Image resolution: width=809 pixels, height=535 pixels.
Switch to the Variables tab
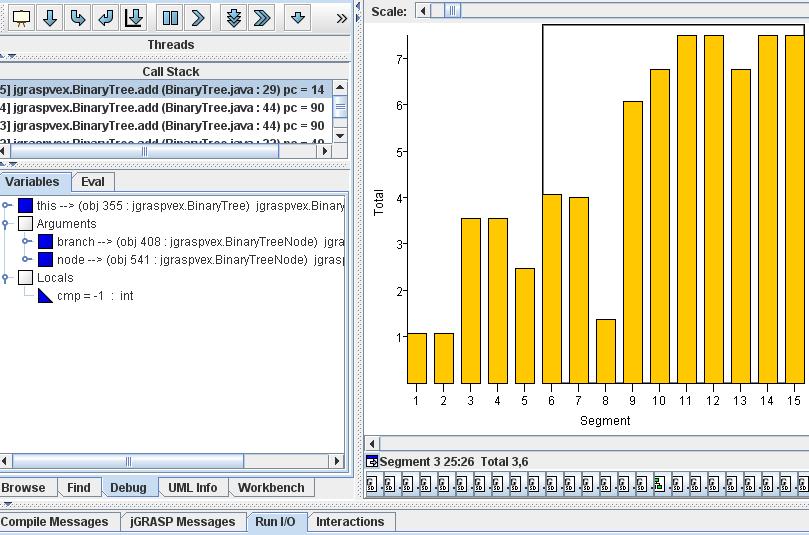click(33, 182)
